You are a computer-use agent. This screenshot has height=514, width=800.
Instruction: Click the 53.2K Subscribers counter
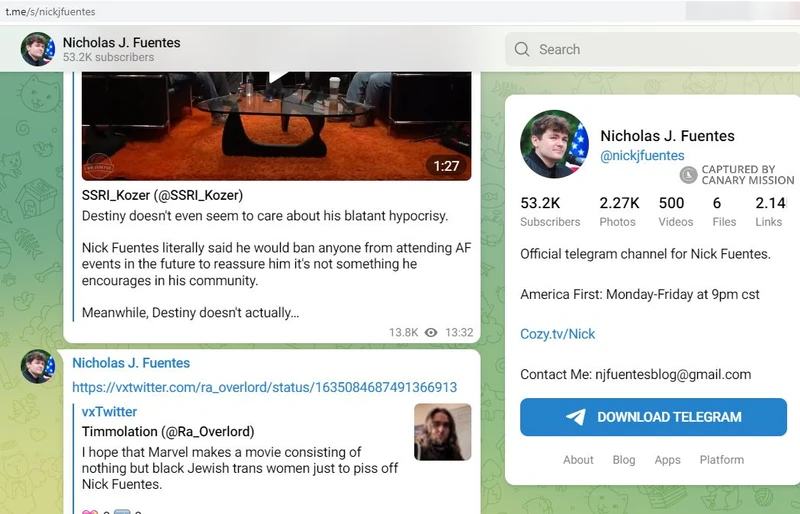[x=550, y=211]
